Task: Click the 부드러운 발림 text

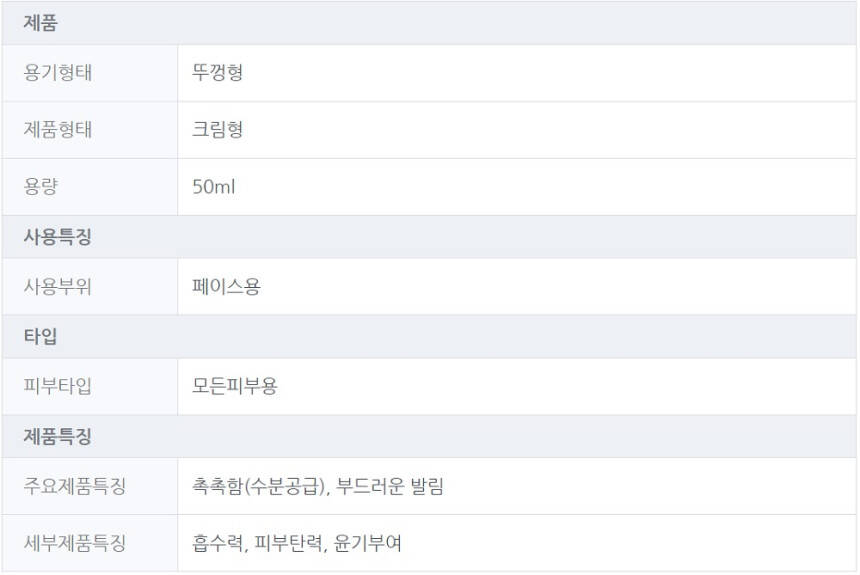Action: pyautogui.click(x=391, y=487)
